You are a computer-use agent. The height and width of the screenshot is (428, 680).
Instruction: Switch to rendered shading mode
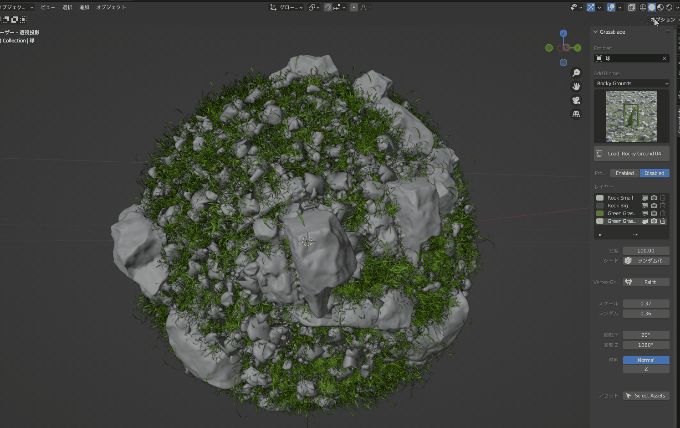[669, 7]
